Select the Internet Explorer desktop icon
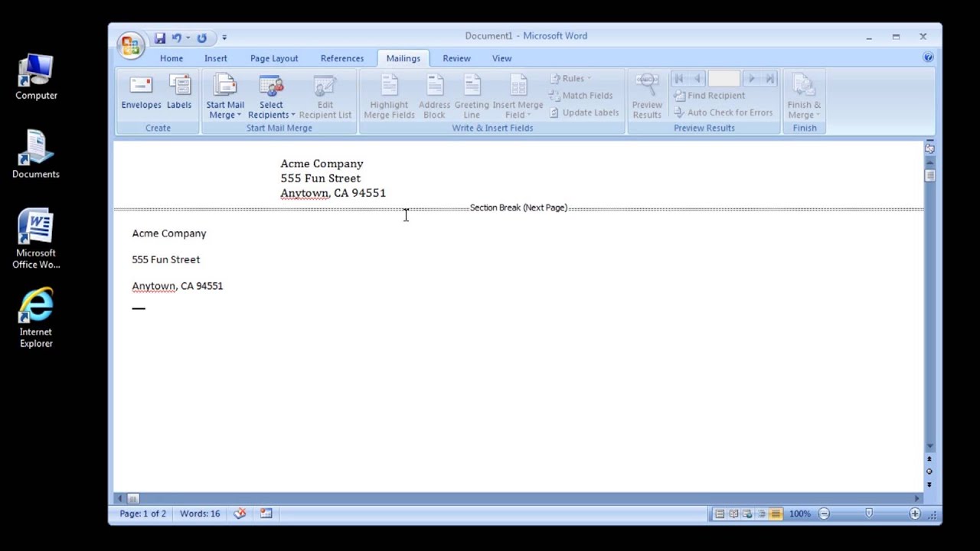Screen dimensions: 980x551 pos(36,318)
